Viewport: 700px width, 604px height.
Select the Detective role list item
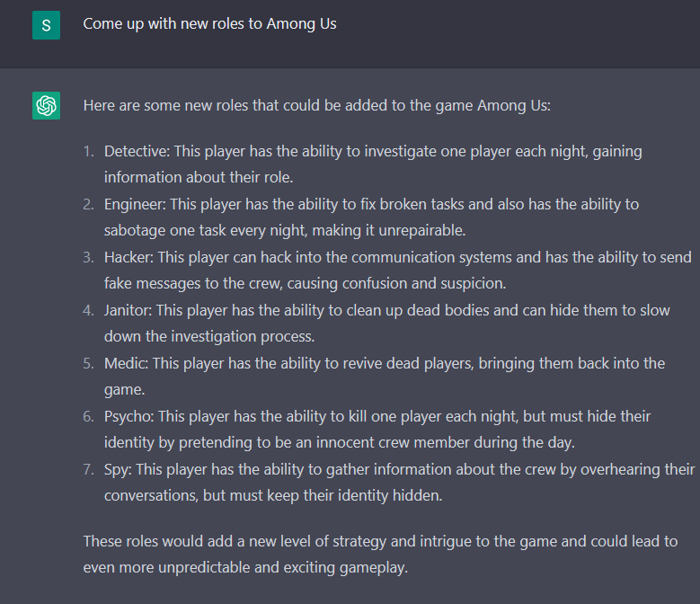(373, 164)
